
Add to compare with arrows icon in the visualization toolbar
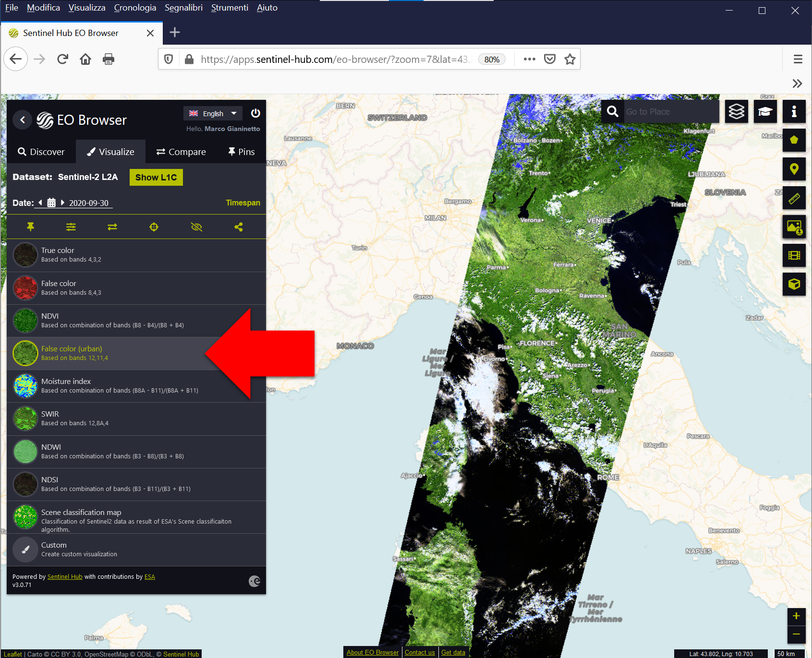pyautogui.click(x=112, y=227)
